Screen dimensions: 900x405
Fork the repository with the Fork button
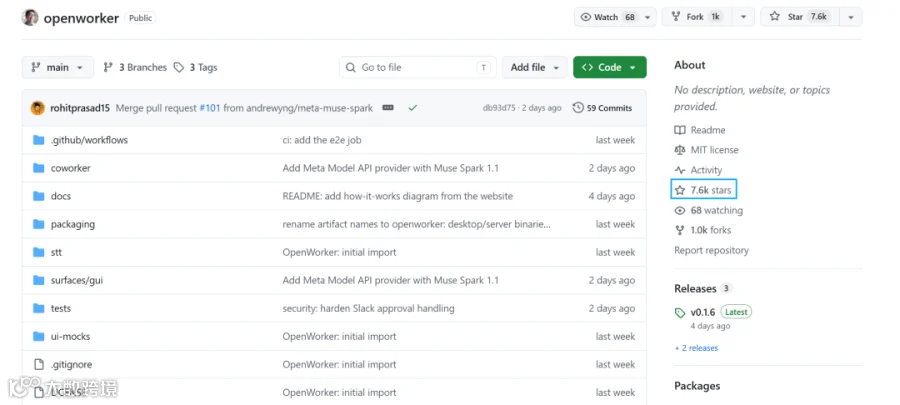click(699, 17)
